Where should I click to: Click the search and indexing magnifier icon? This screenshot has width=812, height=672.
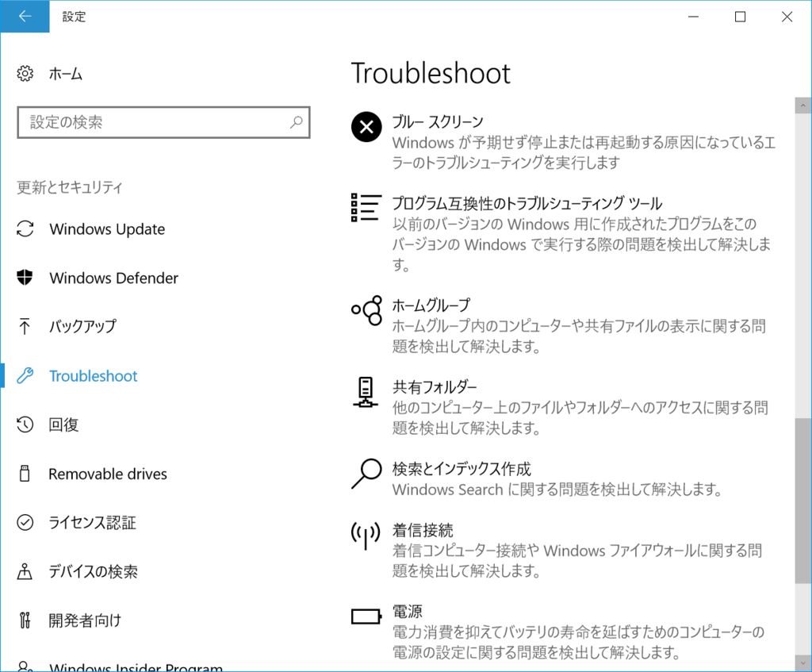tap(366, 474)
